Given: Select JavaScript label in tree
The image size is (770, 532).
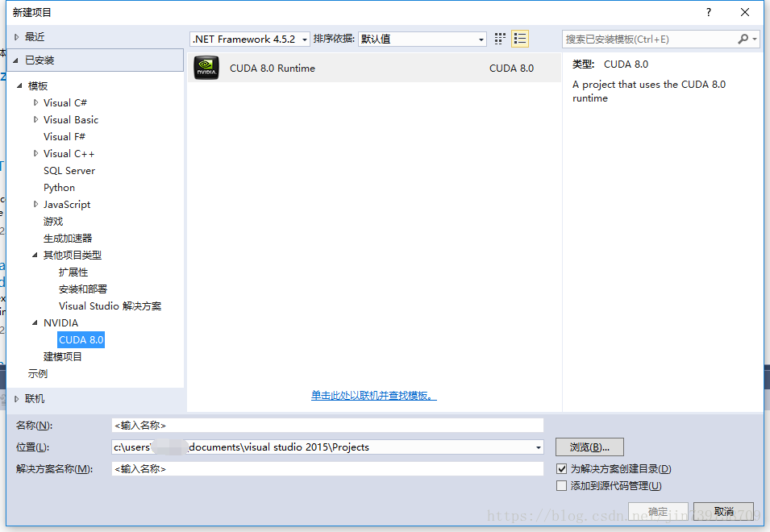Looking at the screenshot, I should coord(67,204).
